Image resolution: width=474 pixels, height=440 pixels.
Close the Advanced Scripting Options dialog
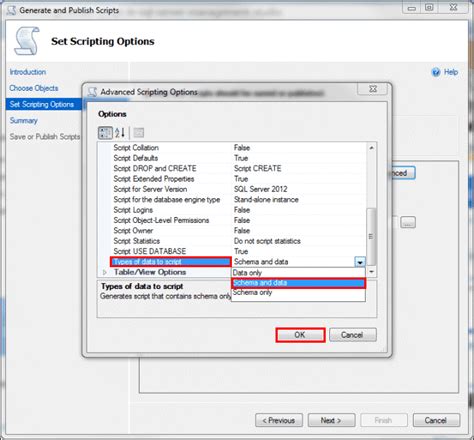[373, 89]
